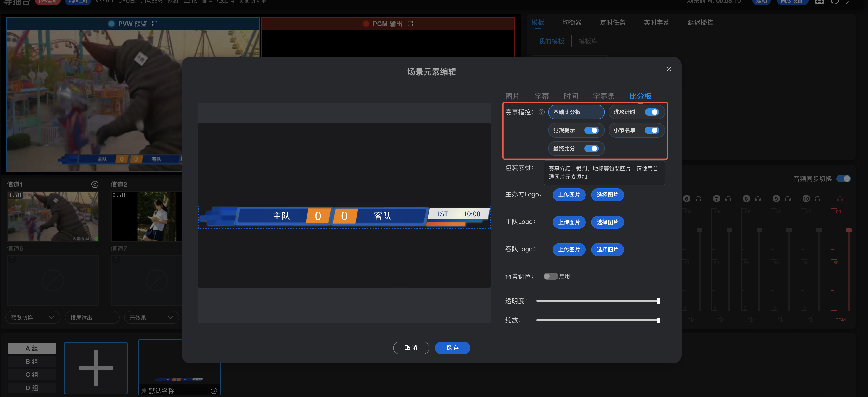Open the 横屏输出 dropdown
This screenshot has height=397, width=868.
tap(92, 318)
